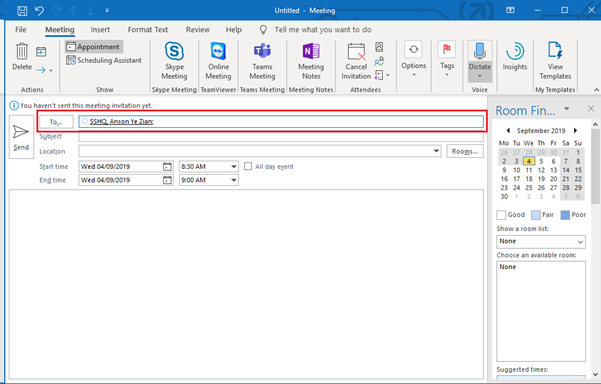The width and height of the screenshot is (601, 384).
Task: Click the Check Names icon
Action: pos(379,61)
